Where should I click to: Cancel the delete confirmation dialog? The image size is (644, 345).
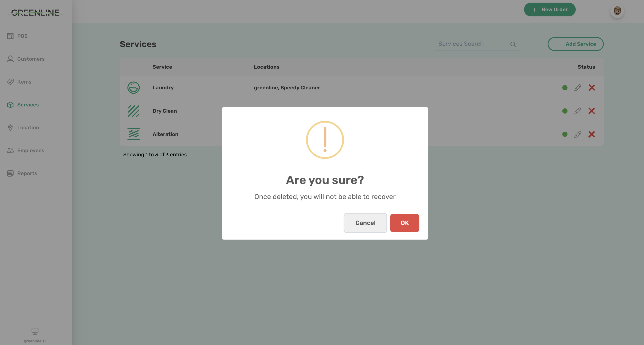pyautogui.click(x=365, y=223)
